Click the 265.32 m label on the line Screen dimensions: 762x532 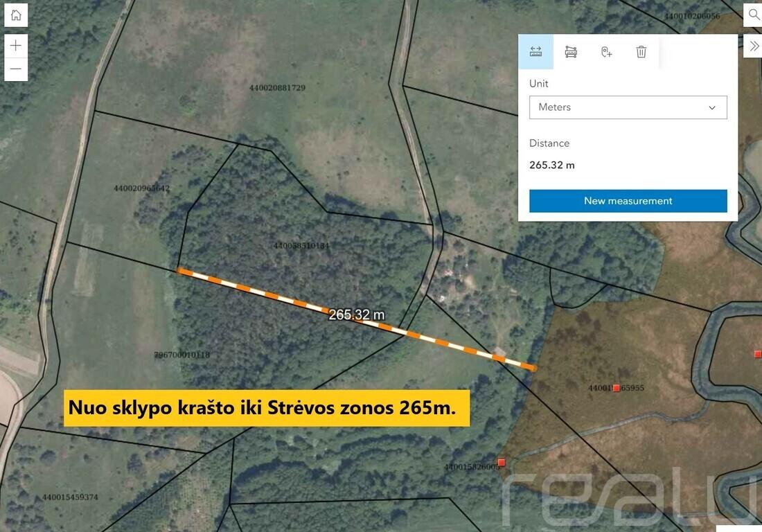click(357, 314)
